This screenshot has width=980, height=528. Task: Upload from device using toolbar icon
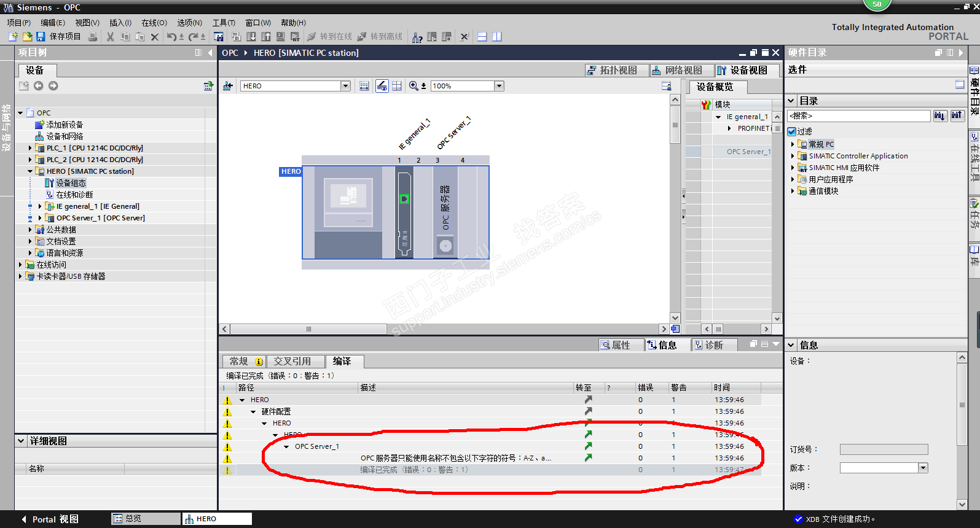coord(266,37)
